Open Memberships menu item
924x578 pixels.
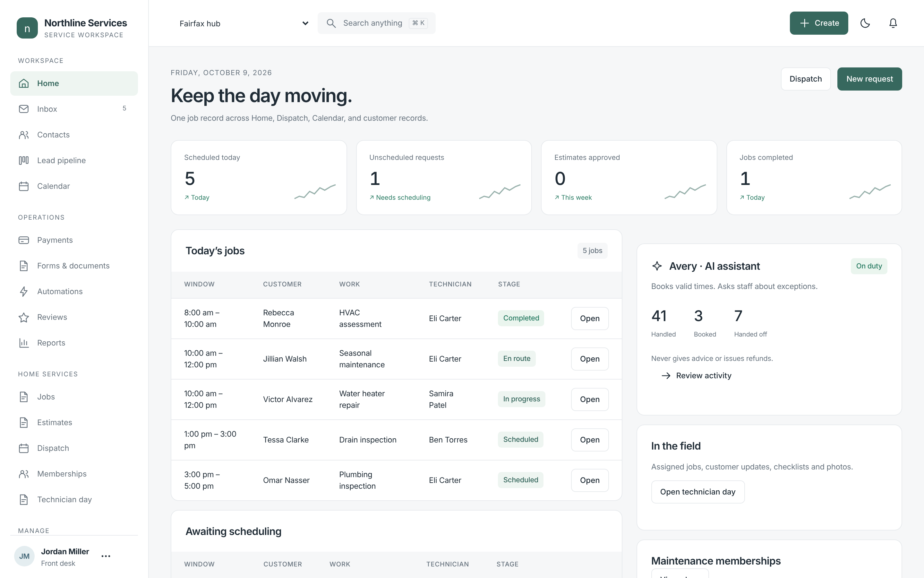tap(74, 474)
